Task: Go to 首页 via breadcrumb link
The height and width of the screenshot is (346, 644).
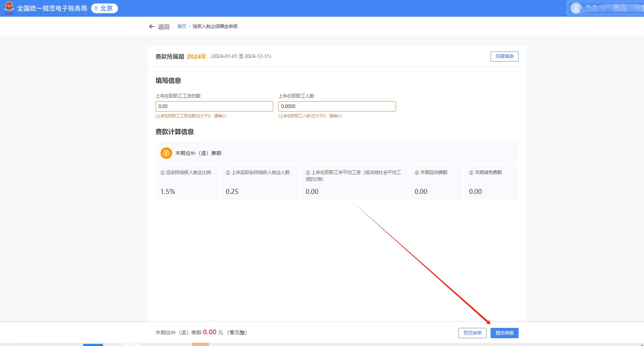Action: pos(182,26)
